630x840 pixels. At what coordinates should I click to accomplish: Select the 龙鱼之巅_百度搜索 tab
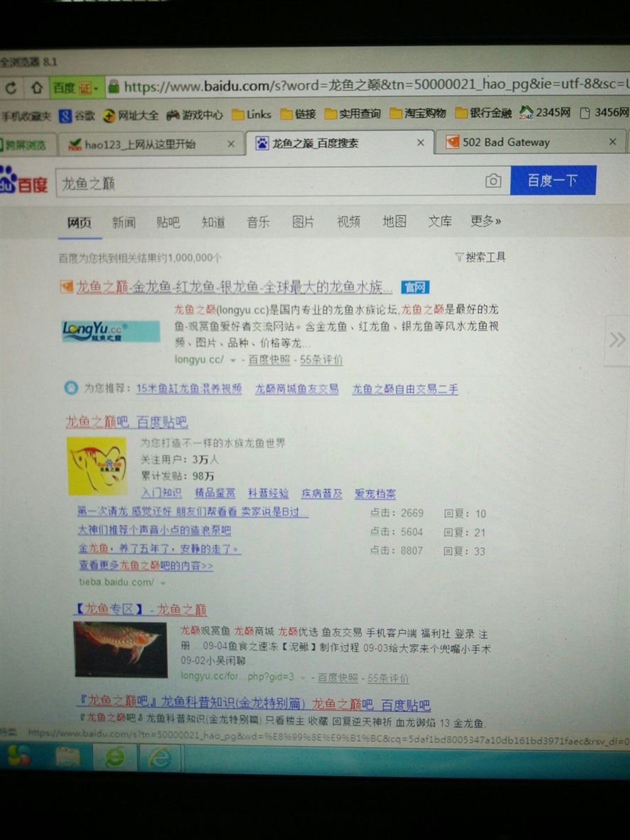(x=338, y=143)
